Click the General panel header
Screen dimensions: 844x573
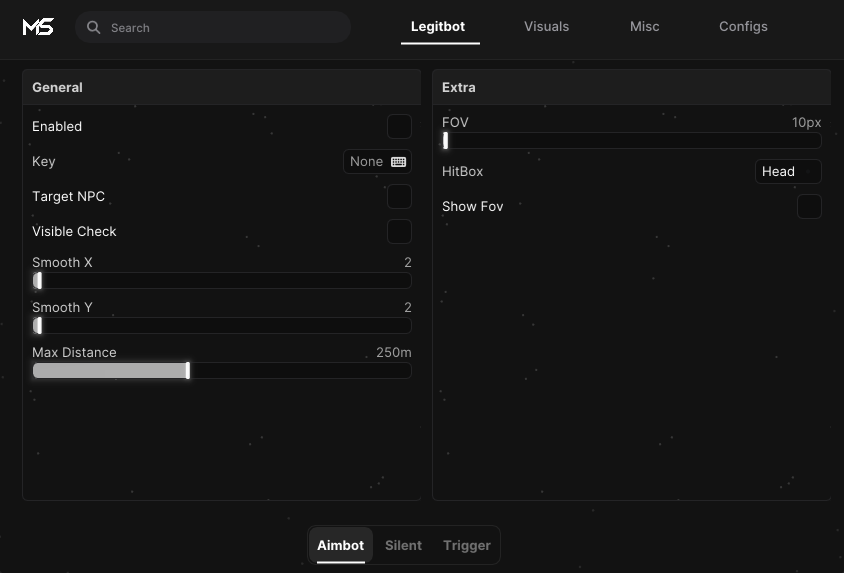(222, 87)
